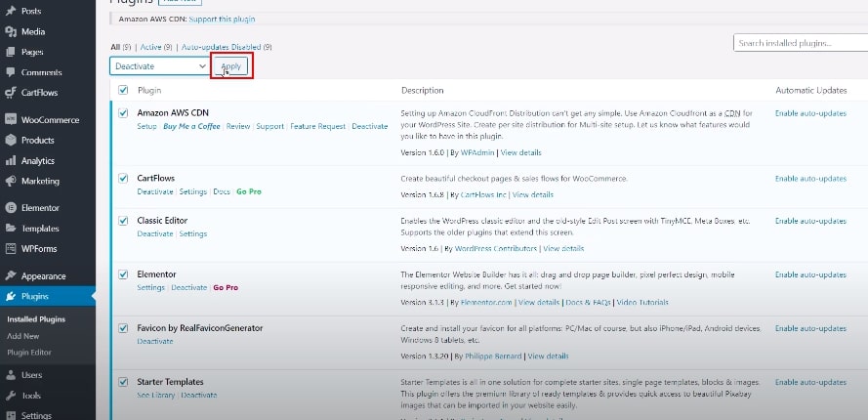Click Elementor Go Pro link
868x420 pixels.
coord(226,287)
